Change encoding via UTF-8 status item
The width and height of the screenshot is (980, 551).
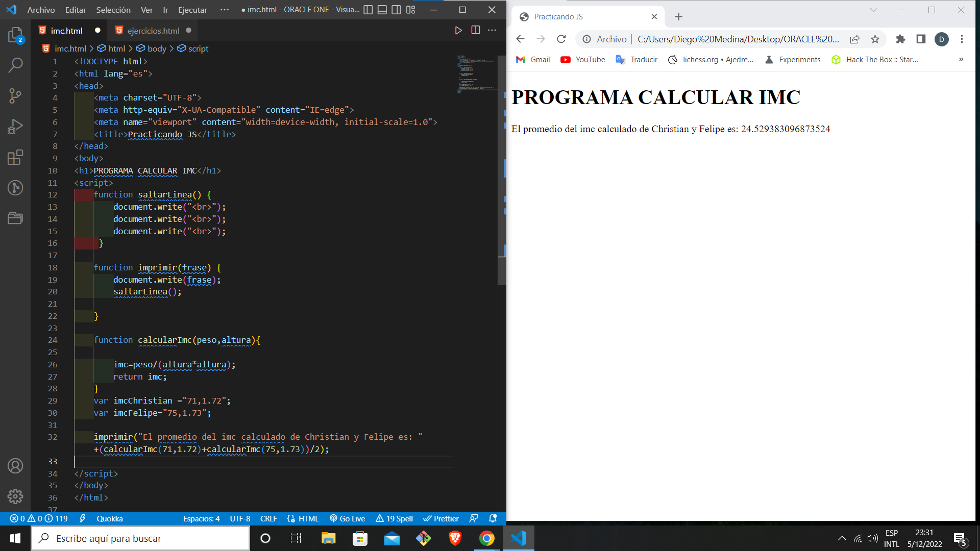[240, 518]
